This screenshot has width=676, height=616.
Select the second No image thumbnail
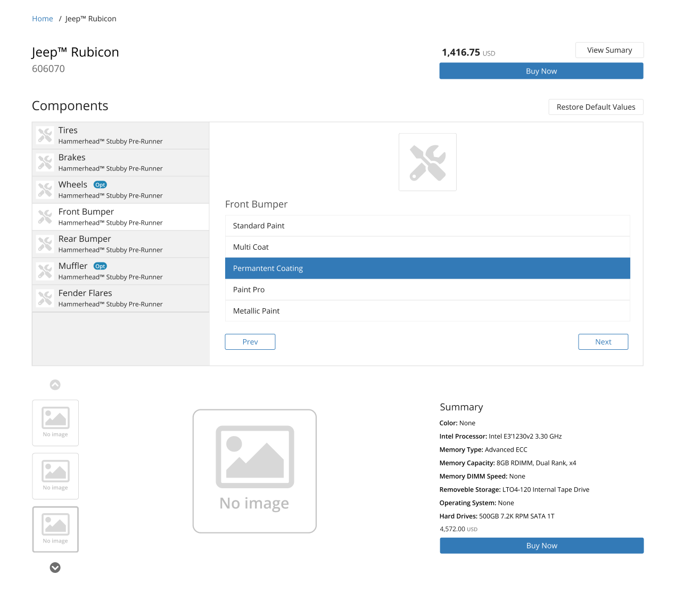55,476
